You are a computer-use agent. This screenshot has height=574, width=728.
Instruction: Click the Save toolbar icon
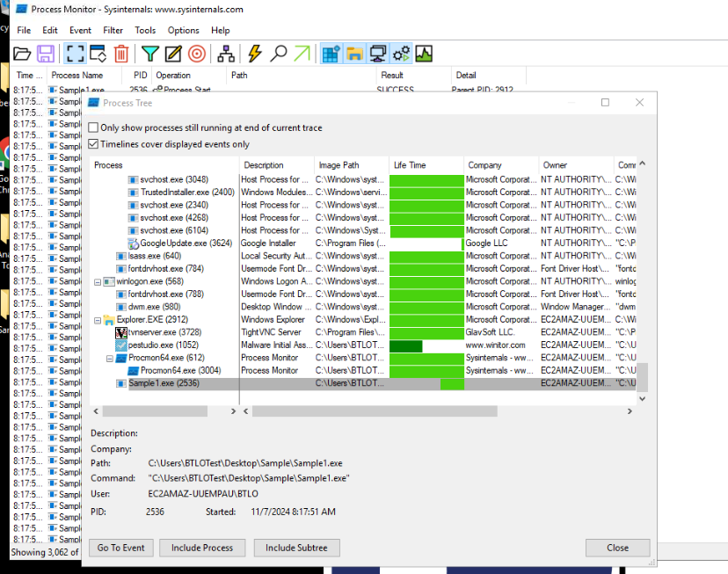(x=46, y=54)
